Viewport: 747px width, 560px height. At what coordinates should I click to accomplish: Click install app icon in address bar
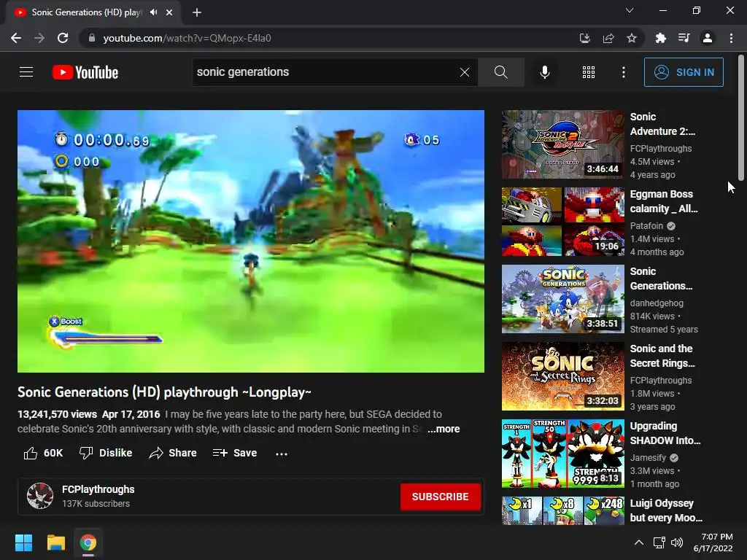[x=585, y=38]
